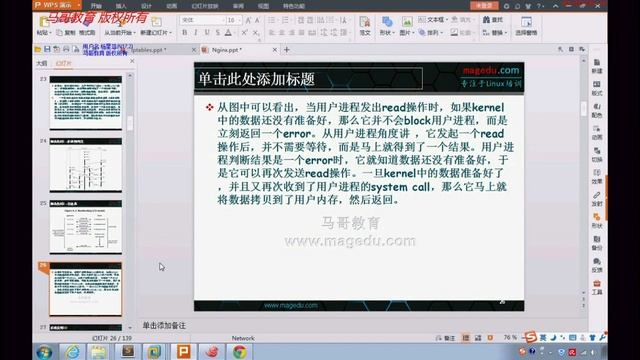
Task: Add a new document tab with plus
Action: 287,50
